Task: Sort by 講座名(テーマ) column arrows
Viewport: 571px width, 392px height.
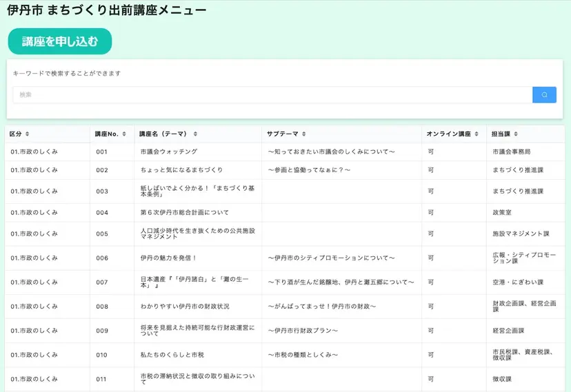Action: pyautogui.click(x=195, y=134)
